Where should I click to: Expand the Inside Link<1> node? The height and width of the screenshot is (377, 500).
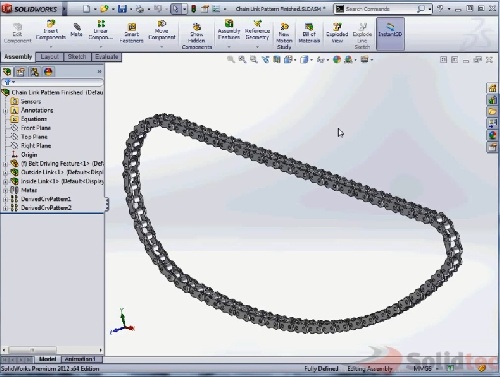pos(5,182)
